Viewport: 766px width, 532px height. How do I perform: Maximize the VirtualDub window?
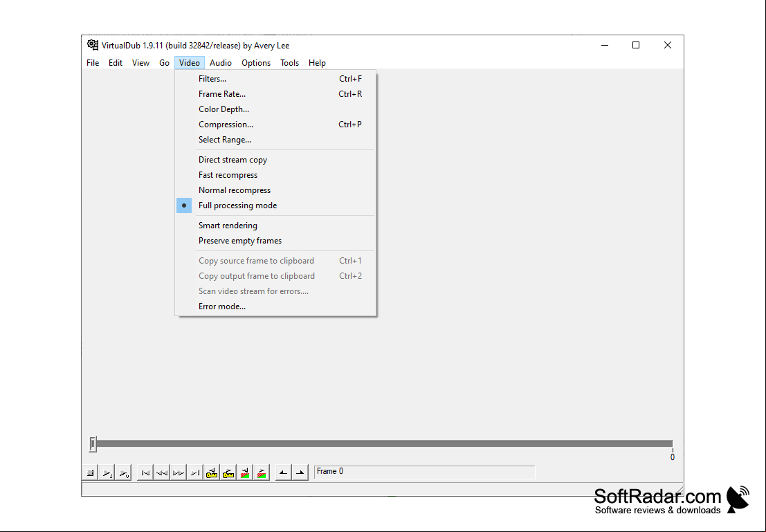click(635, 45)
